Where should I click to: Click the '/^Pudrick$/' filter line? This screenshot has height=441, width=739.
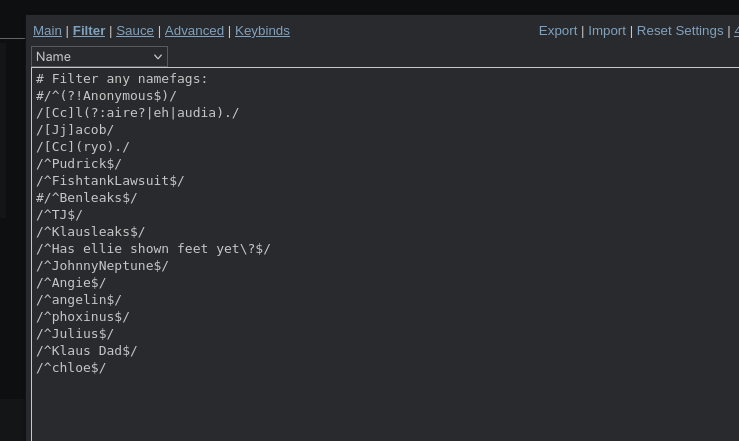coord(79,163)
